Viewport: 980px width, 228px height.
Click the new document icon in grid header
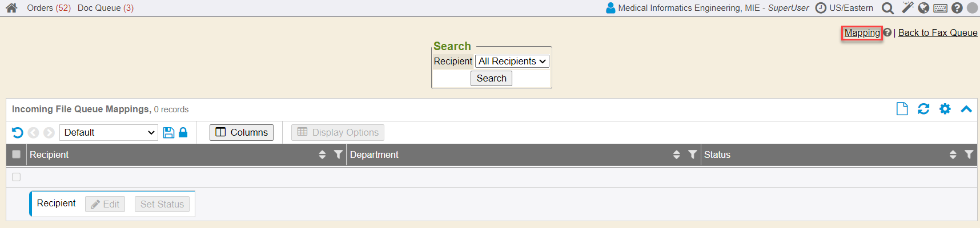[902, 109]
